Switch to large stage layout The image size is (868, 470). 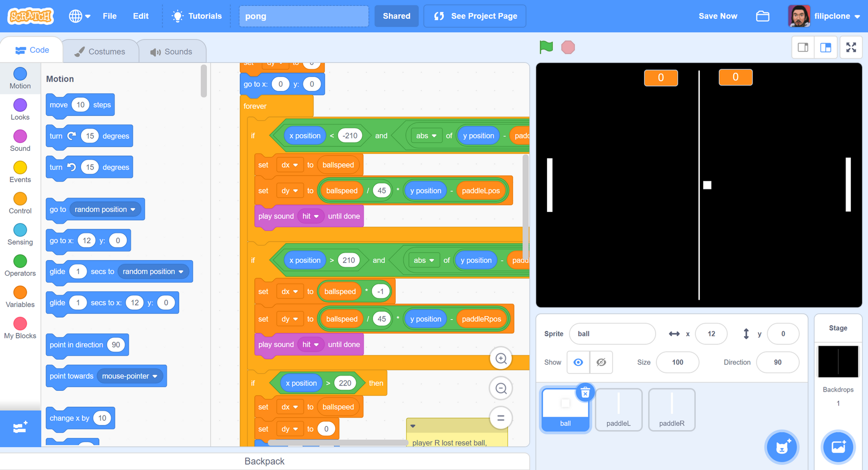click(x=826, y=47)
